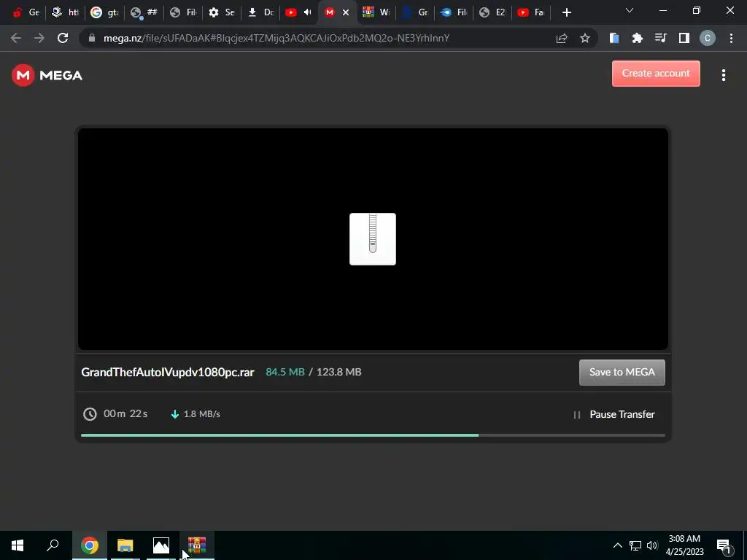Click the MEGA logo

(47, 75)
